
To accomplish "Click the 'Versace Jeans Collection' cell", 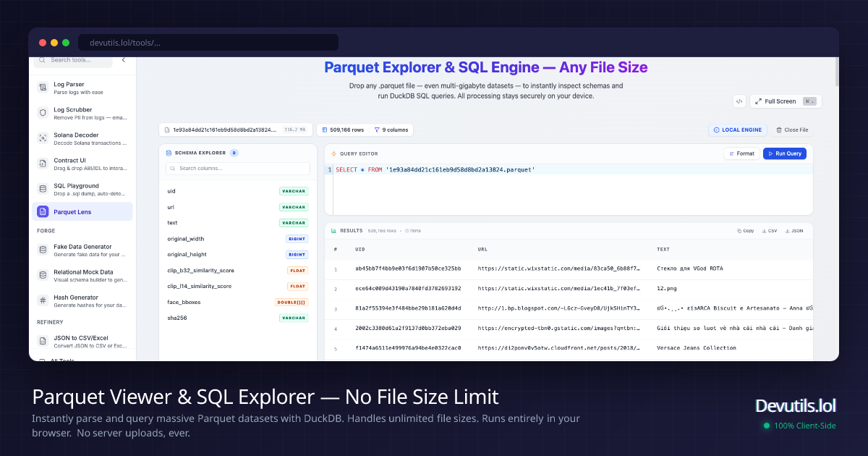I will tap(697, 348).
